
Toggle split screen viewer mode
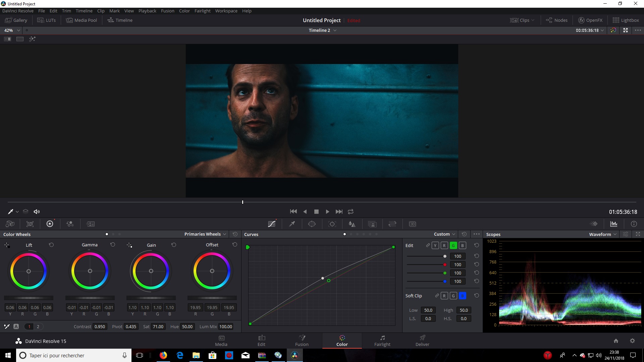tap(20, 39)
